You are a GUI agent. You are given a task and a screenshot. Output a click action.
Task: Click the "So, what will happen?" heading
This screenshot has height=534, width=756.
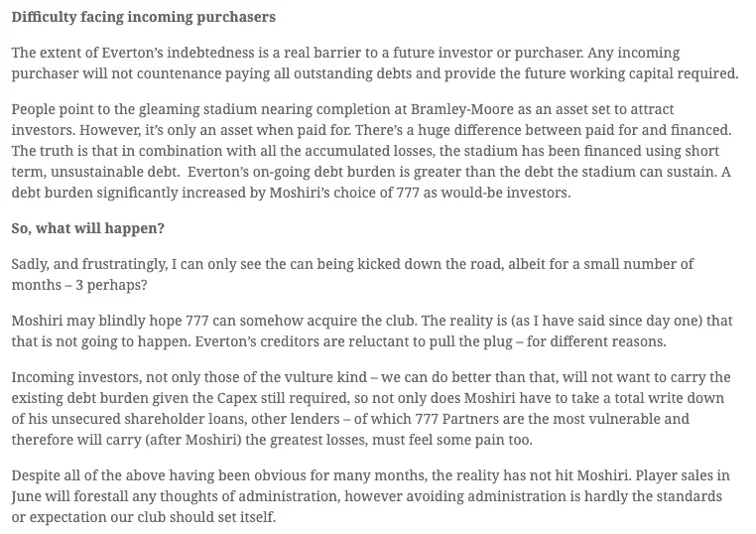coord(88,228)
